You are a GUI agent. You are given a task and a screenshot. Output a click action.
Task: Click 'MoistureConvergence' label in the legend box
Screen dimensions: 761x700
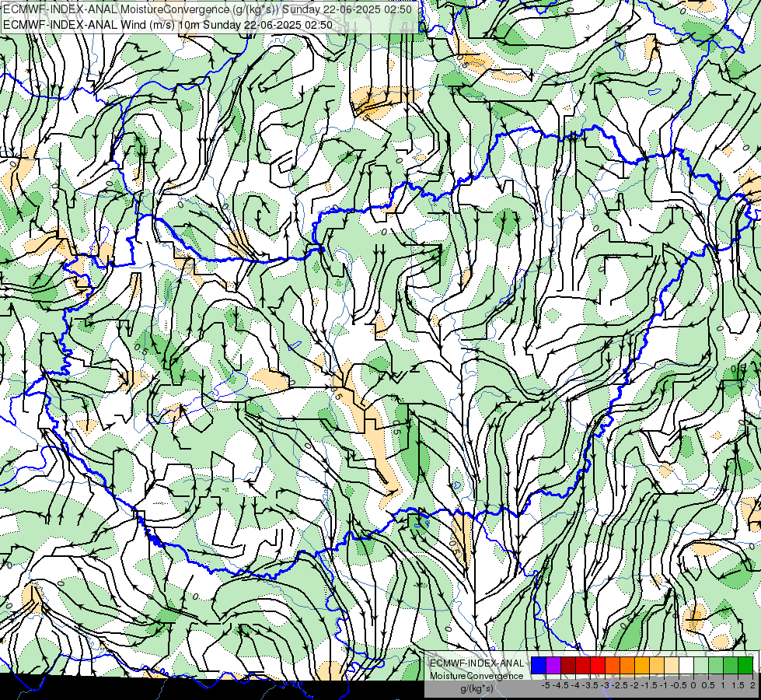476,676
